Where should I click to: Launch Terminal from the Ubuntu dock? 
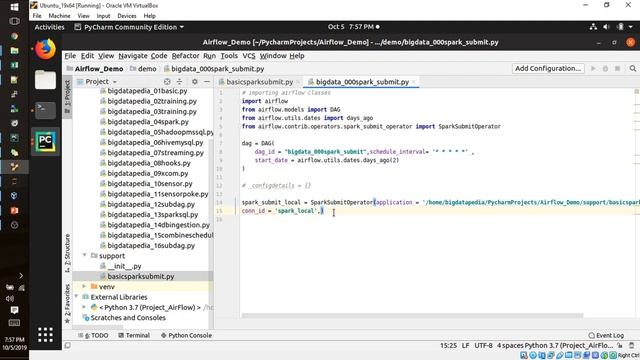pos(45,110)
